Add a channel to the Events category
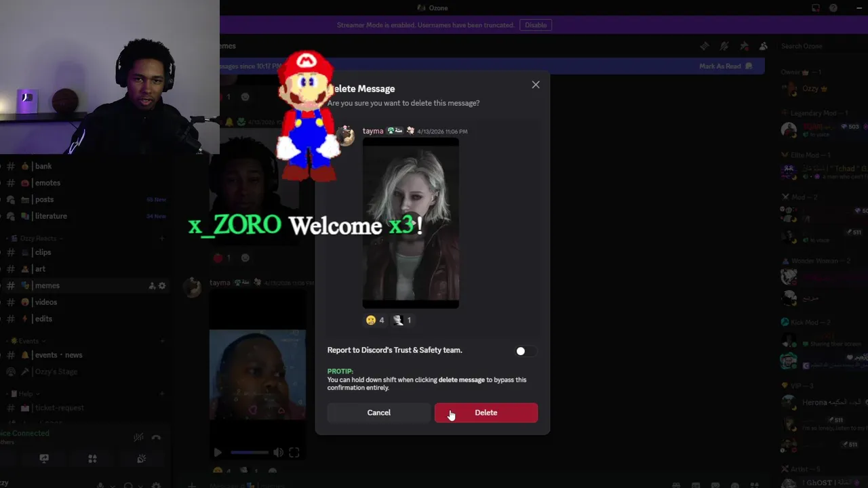 point(162,341)
